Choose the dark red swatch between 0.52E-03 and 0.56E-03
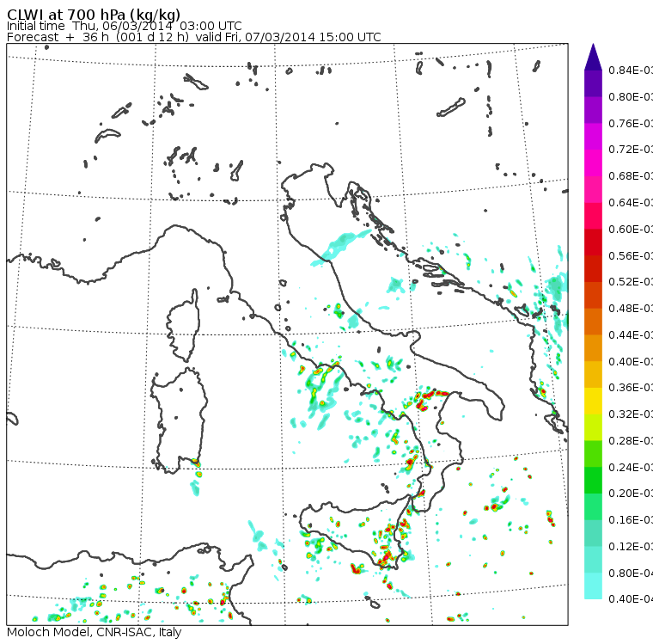 pos(593,269)
